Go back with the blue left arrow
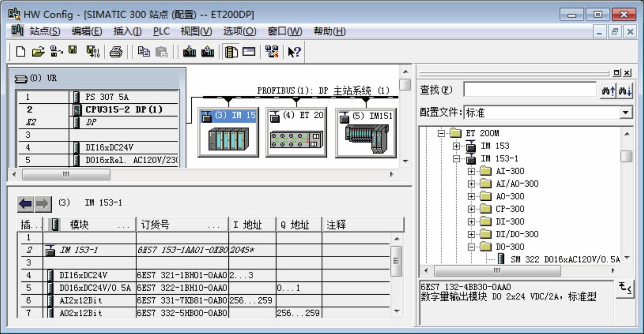644x334 pixels. click(26, 203)
